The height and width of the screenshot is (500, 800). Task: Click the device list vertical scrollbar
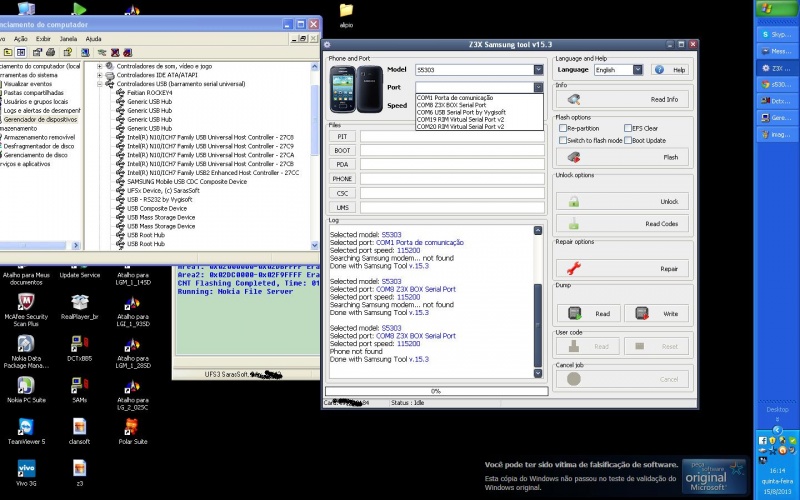click(x=314, y=156)
